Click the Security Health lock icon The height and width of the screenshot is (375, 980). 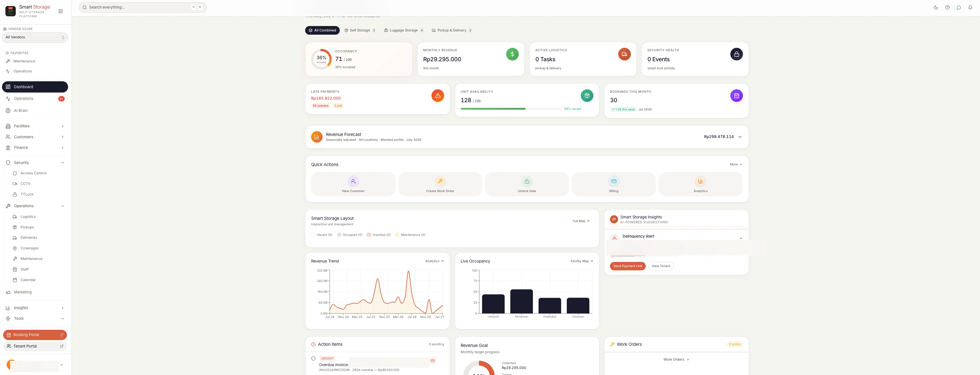click(x=737, y=54)
